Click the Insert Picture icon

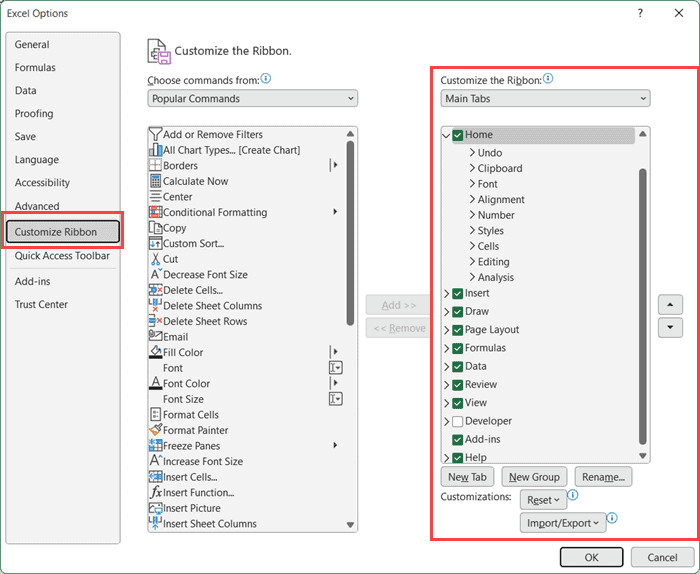pyautogui.click(x=155, y=508)
